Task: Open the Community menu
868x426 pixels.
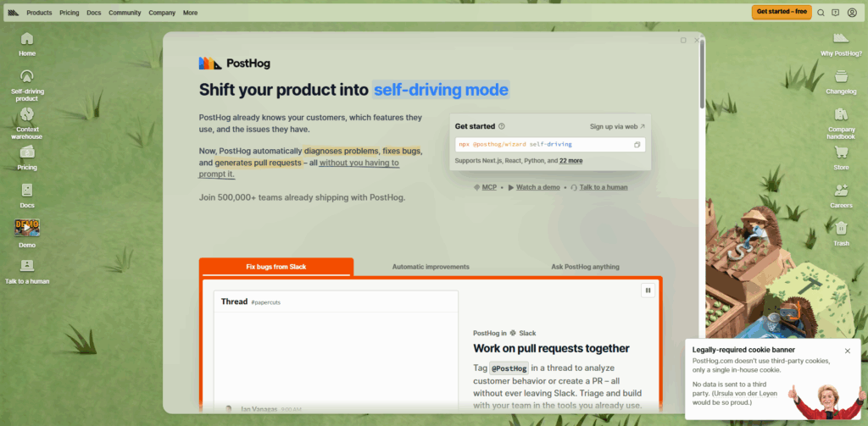Action: (x=125, y=12)
